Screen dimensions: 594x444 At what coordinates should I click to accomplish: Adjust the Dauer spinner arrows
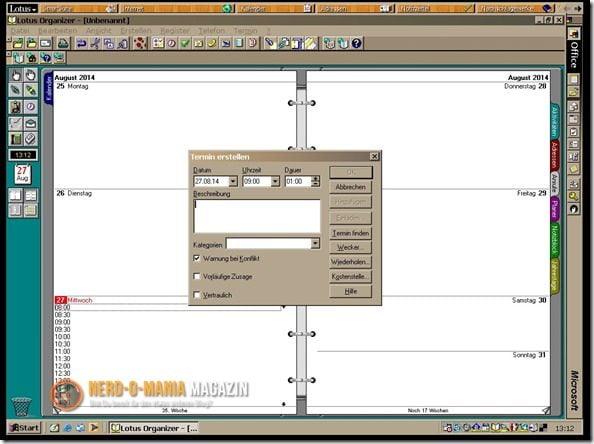(x=315, y=181)
